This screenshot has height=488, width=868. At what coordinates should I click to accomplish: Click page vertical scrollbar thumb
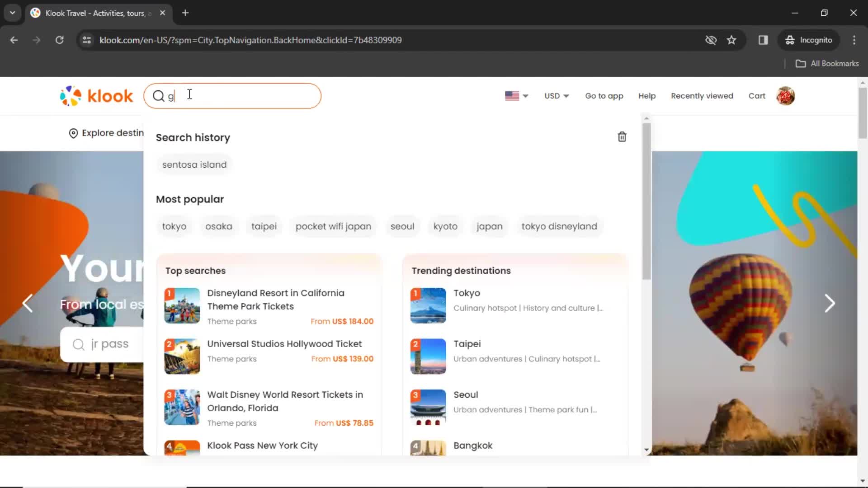[863, 113]
